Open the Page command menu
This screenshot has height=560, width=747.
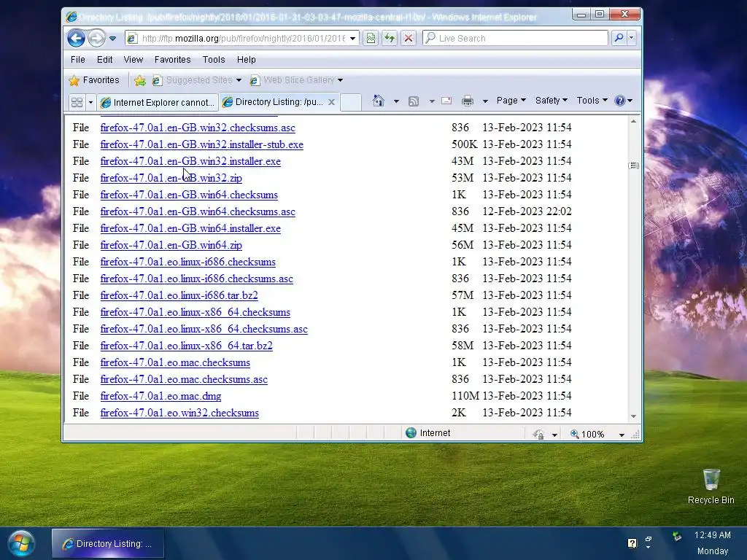pos(511,101)
